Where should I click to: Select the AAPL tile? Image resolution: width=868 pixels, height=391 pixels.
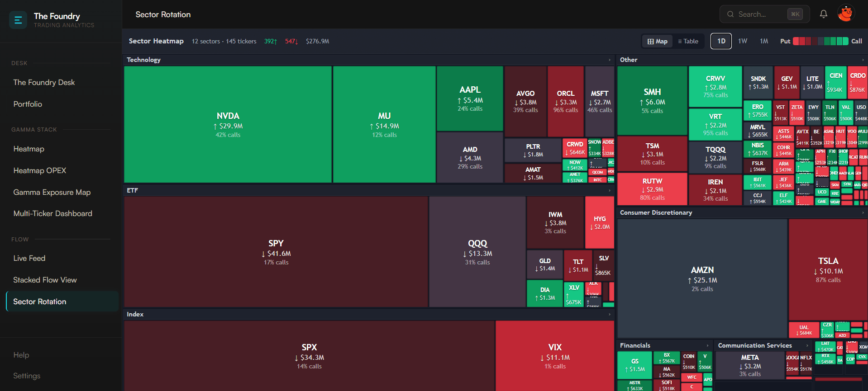point(470,99)
